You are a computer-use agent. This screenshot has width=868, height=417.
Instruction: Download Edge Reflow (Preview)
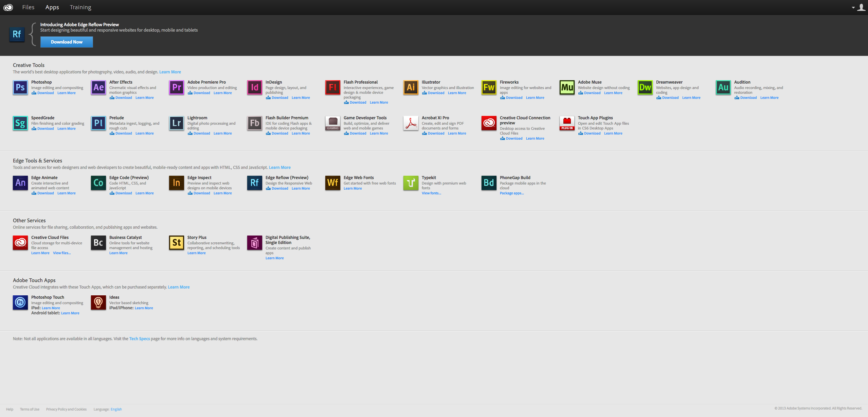coord(277,189)
